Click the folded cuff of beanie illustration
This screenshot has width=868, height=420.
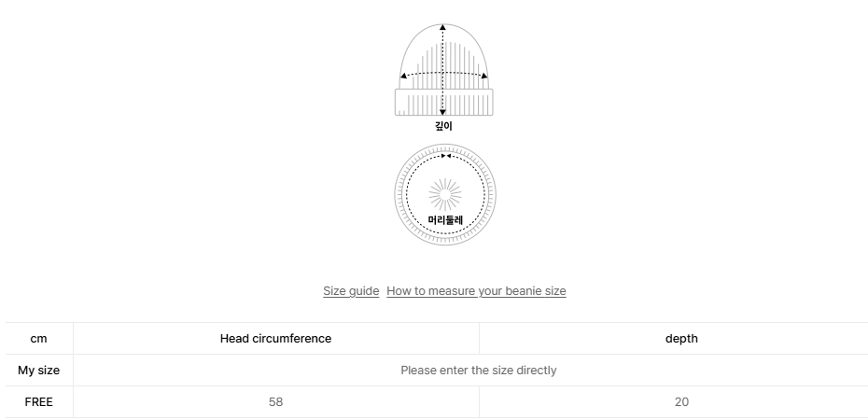[443, 102]
